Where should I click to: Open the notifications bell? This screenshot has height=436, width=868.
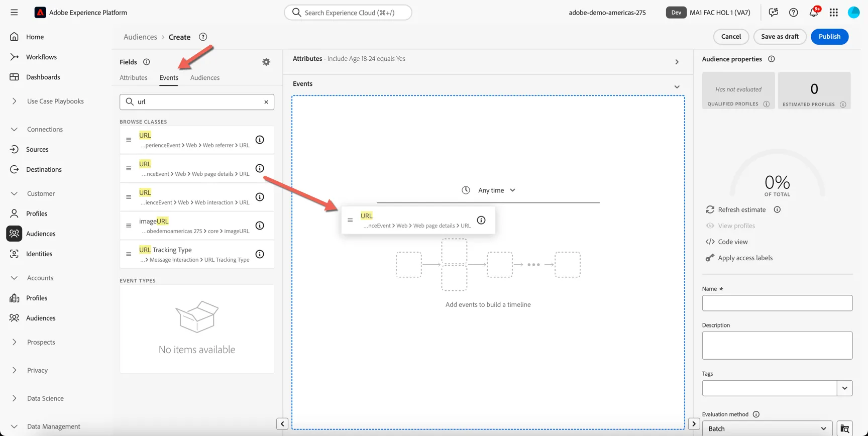tap(814, 13)
